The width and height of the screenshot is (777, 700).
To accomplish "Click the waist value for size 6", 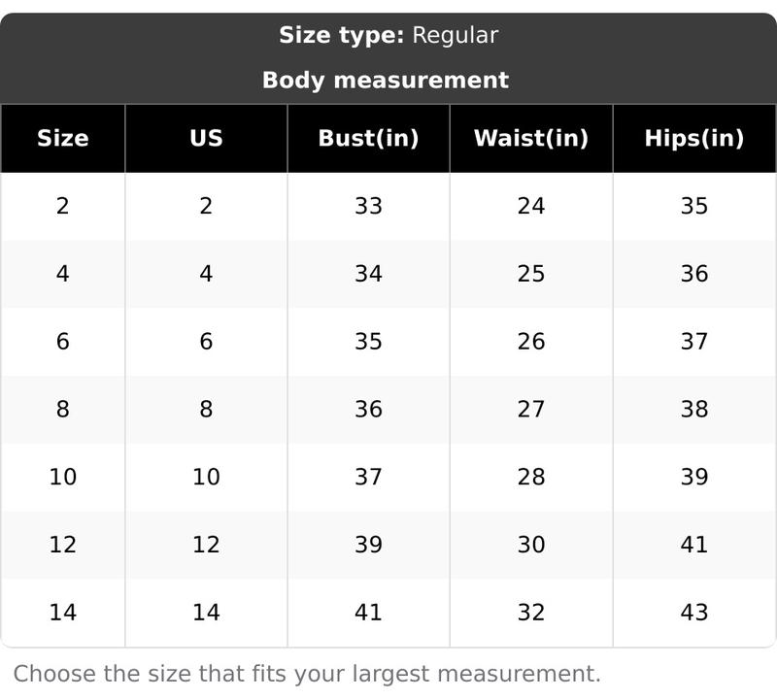I will pyautogui.click(x=531, y=342).
